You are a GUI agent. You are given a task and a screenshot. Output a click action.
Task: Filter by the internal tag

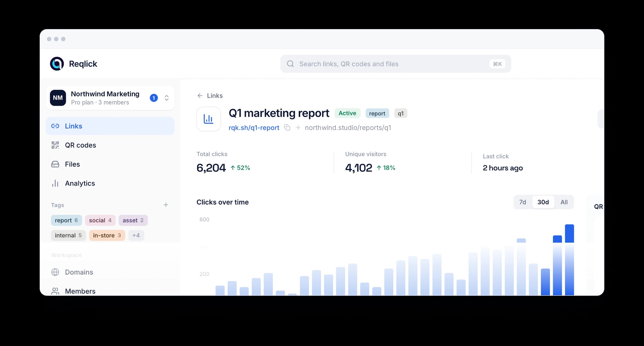(68, 235)
